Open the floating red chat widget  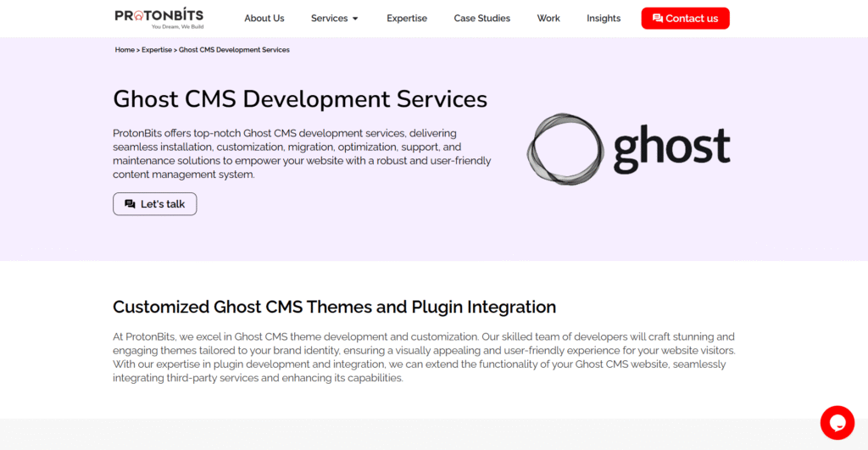pos(837,423)
